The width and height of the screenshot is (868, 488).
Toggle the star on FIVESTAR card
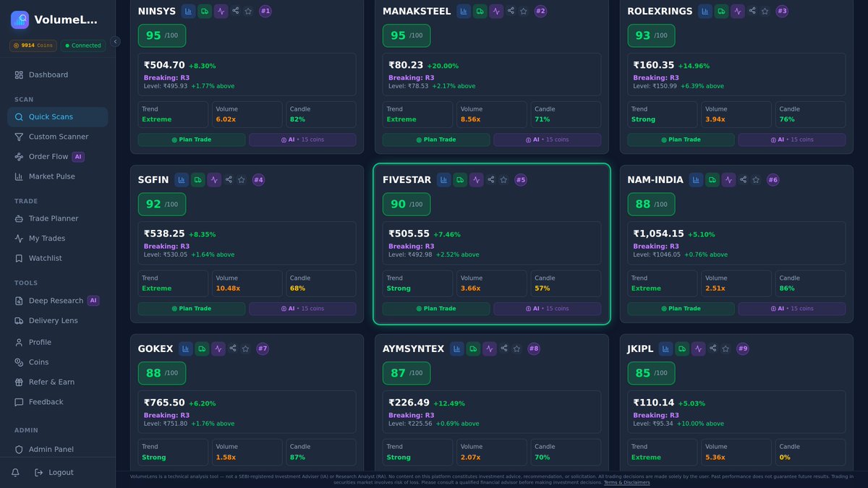click(x=503, y=180)
